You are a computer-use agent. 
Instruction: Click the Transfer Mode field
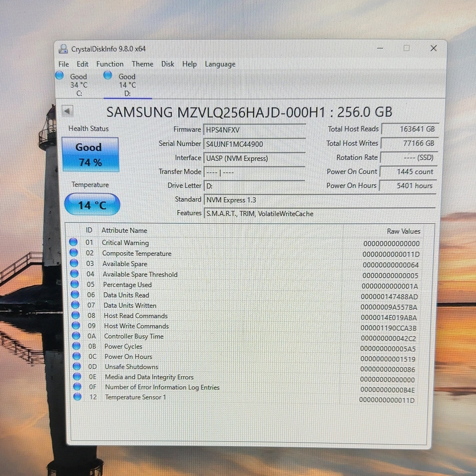tap(254, 173)
